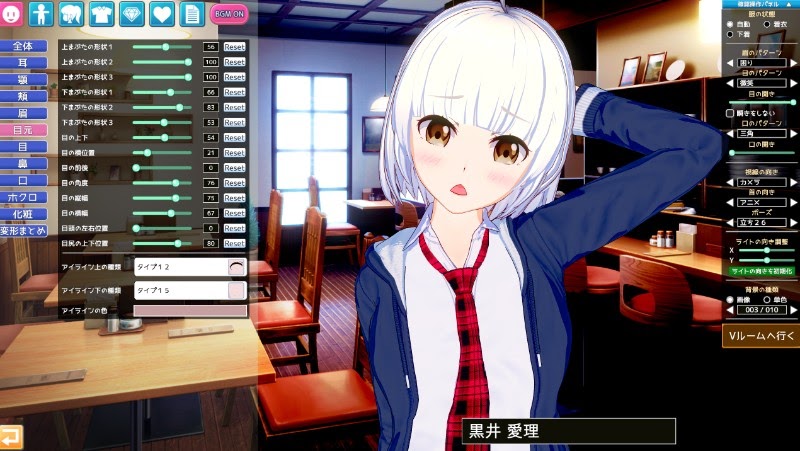Reset 目の横位置 value
This screenshot has width=800, height=451.
pos(235,153)
